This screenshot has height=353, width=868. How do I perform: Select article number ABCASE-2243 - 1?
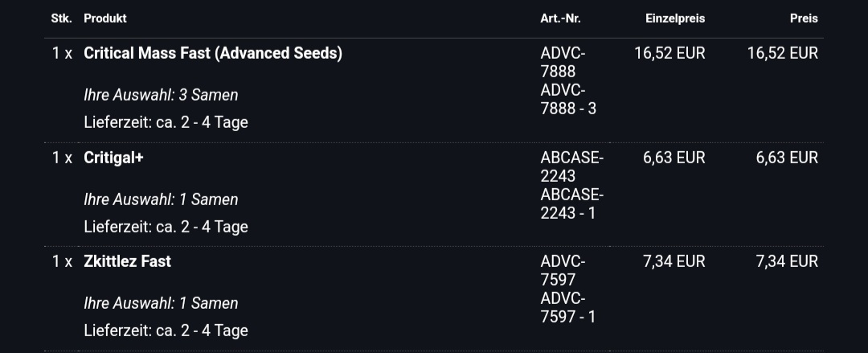[572, 204]
